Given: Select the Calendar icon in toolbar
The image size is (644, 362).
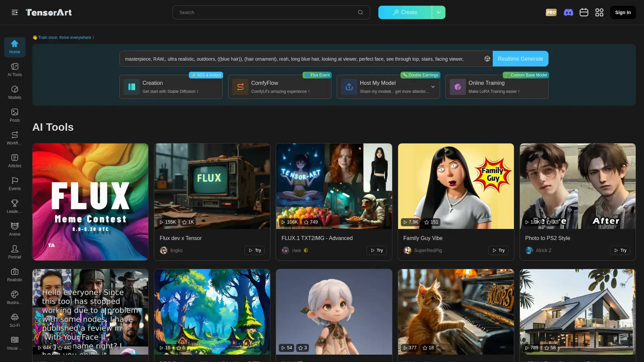Looking at the screenshot, I should coord(584,12).
